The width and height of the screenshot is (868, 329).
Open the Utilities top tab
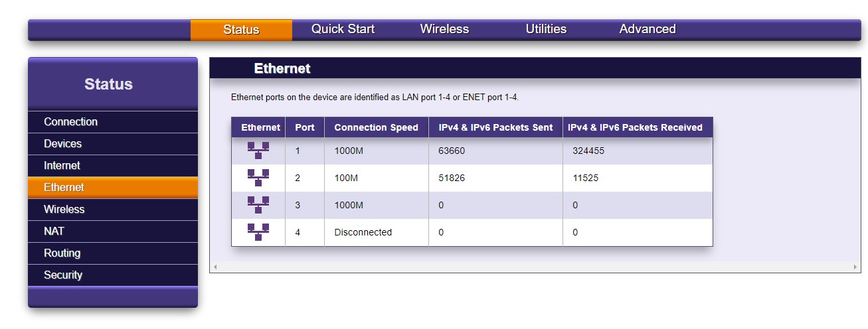pos(546,29)
